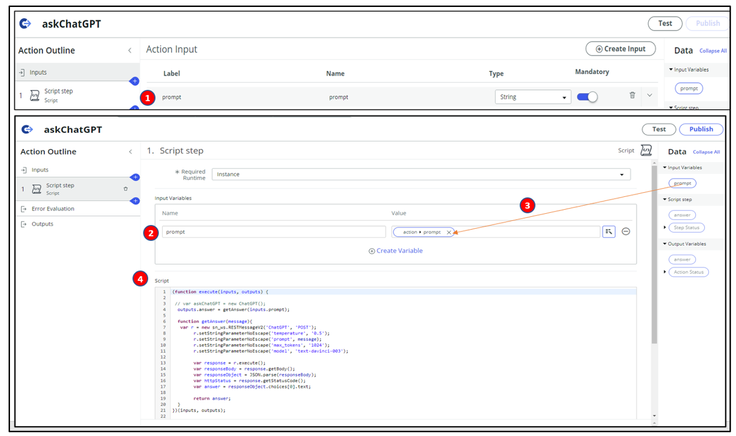Open the String type dropdown
The image size is (736, 436).
[x=533, y=97]
